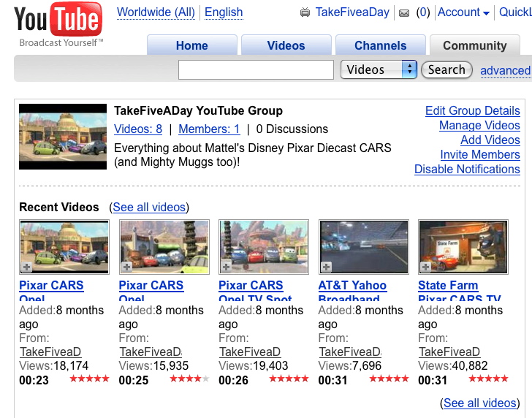Click uploader name under State Farm video
Viewport: 532px width, 418px height.
point(449,351)
